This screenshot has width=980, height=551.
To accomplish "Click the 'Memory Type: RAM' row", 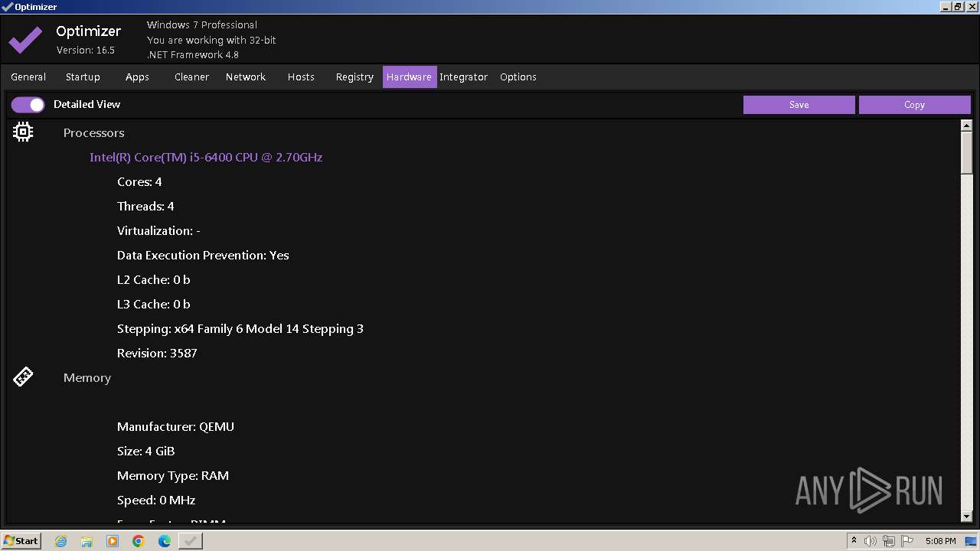I will pos(173,476).
